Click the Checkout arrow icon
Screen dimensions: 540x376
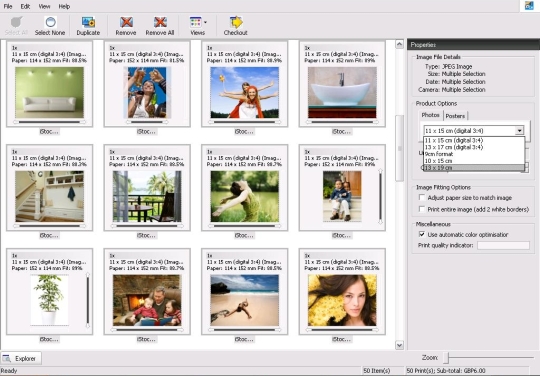click(x=236, y=22)
